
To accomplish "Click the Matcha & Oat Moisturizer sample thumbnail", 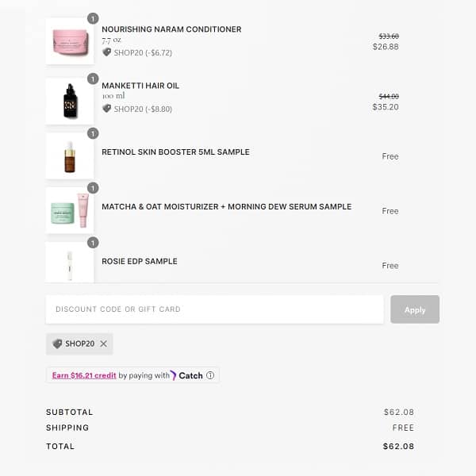I will [x=70, y=210].
